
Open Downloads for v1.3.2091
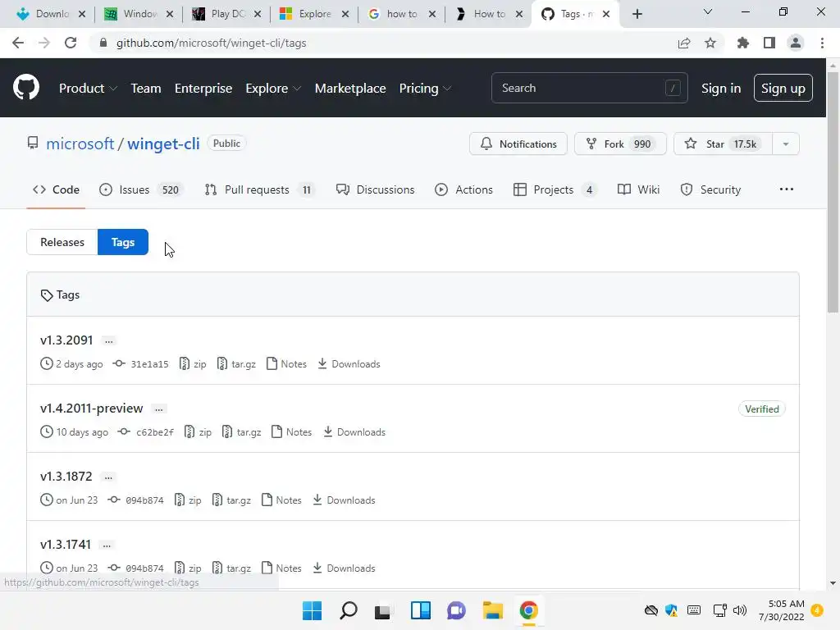pyautogui.click(x=349, y=363)
